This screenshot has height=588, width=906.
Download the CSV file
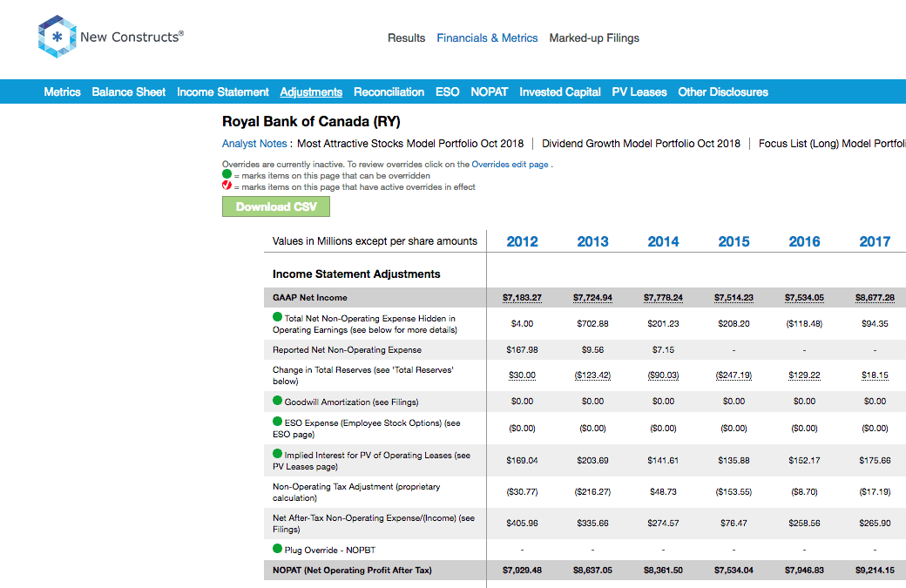click(x=276, y=206)
